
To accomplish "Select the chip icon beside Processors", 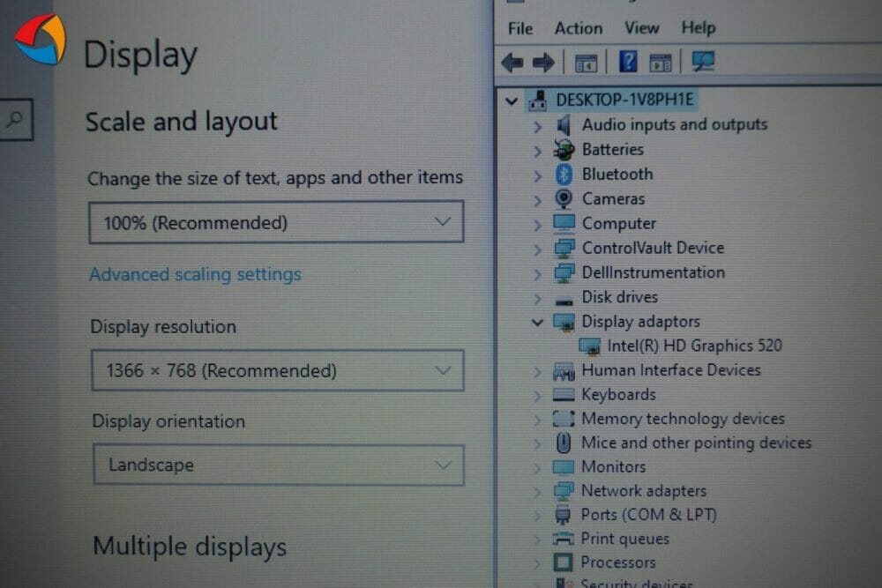I will click(563, 562).
